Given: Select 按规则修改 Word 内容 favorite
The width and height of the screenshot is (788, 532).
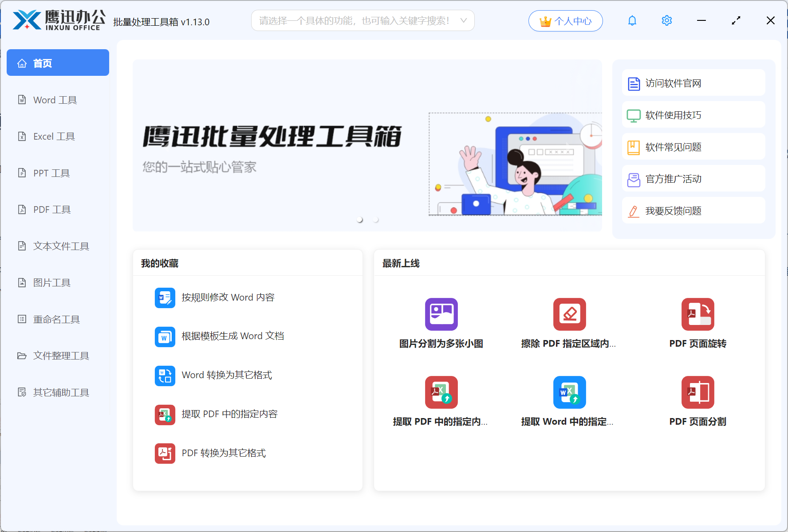Looking at the screenshot, I should (x=228, y=297).
